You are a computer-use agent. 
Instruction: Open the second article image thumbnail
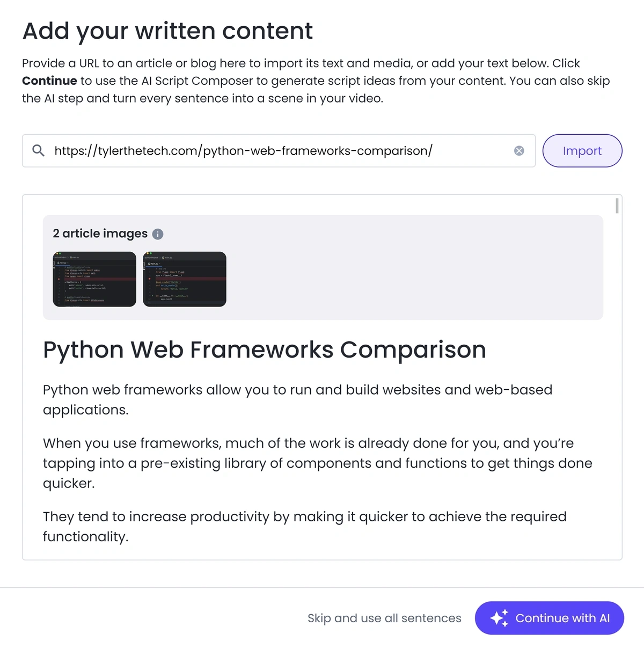(185, 279)
